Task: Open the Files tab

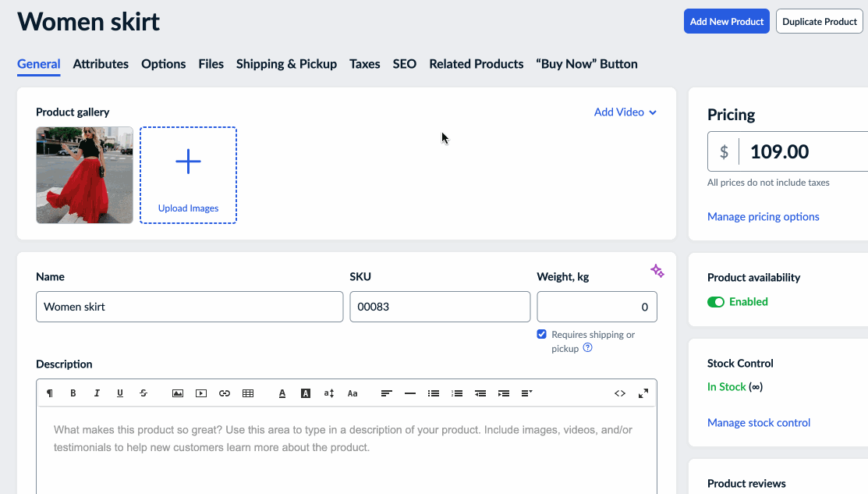Action: [x=211, y=64]
